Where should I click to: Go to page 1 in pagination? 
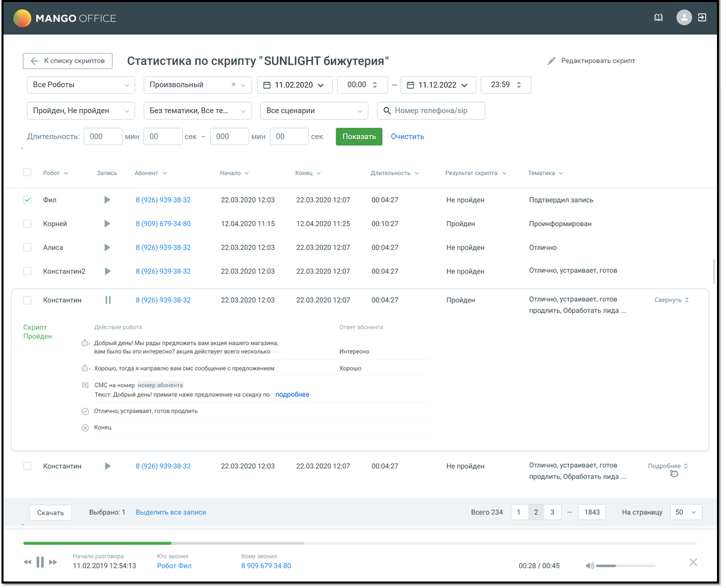[519, 512]
